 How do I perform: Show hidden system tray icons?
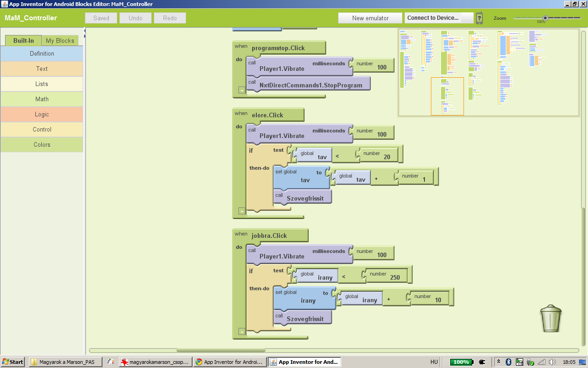click(x=498, y=362)
